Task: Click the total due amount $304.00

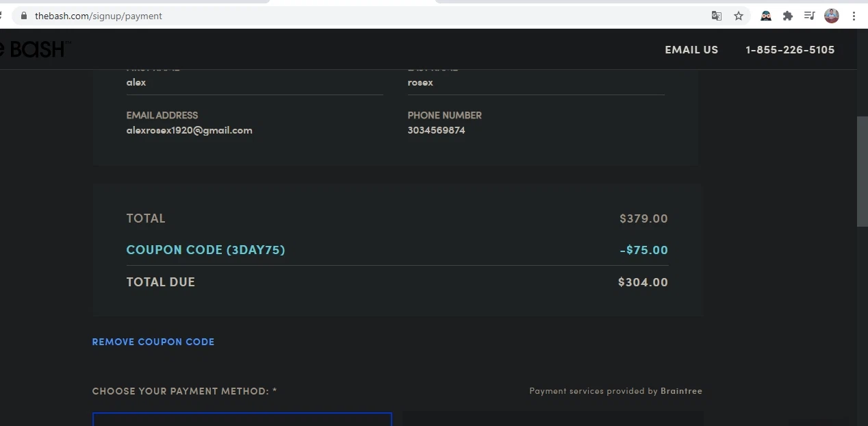Action: coord(643,282)
